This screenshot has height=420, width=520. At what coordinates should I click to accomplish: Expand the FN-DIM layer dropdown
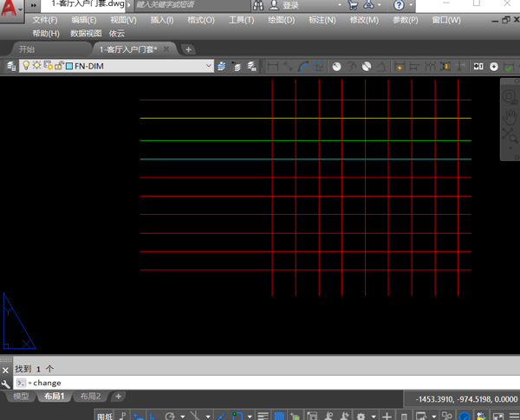click(x=209, y=66)
